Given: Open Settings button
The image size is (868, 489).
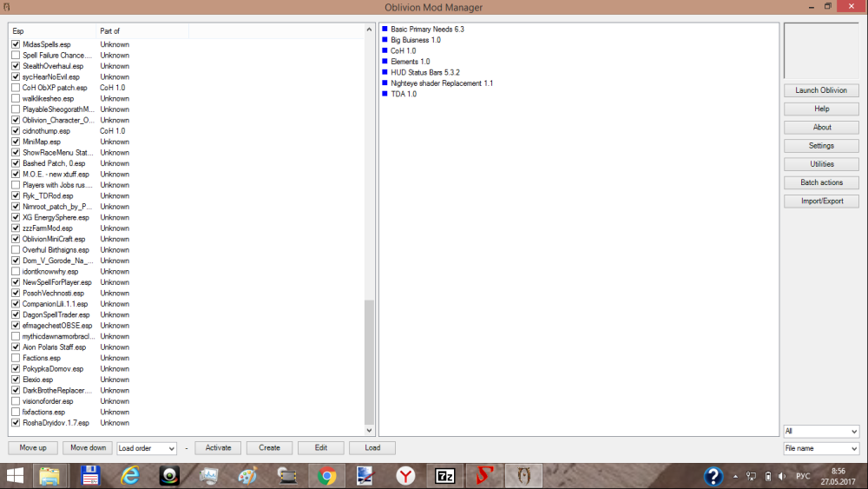Looking at the screenshot, I should 821,146.
